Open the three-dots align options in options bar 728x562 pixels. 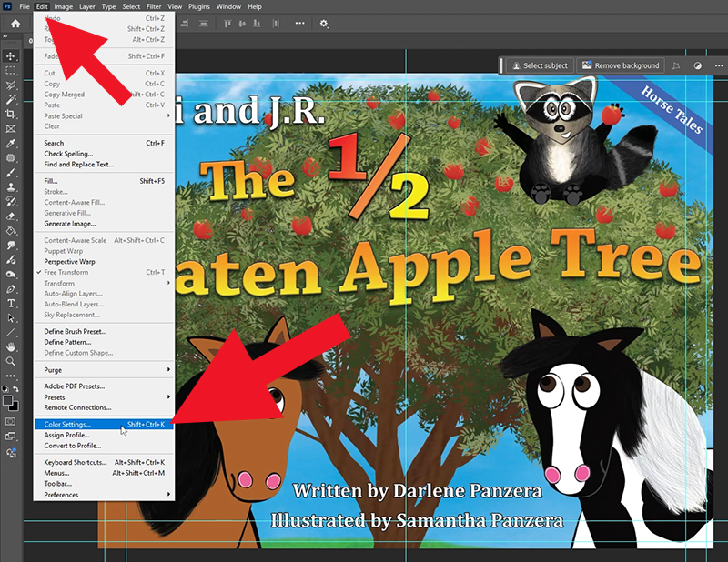click(x=300, y=24)
